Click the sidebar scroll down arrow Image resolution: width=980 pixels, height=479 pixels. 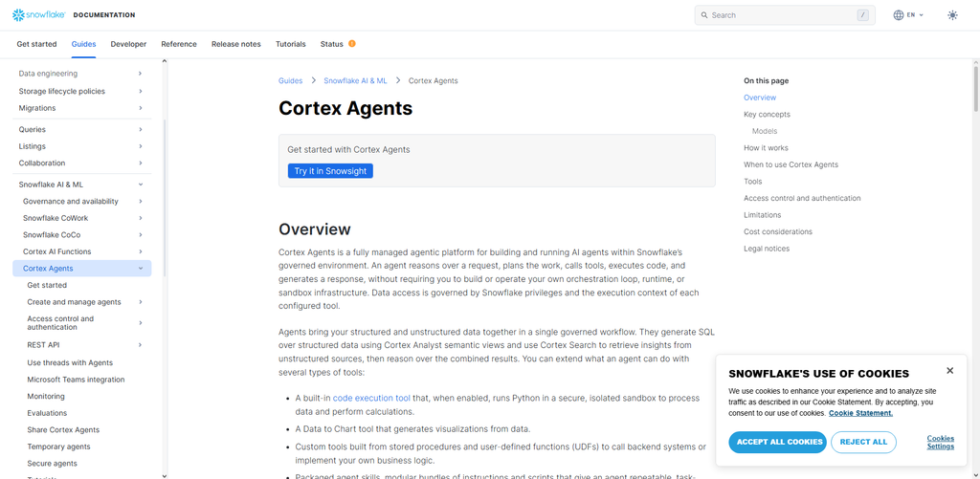point(165,475)
